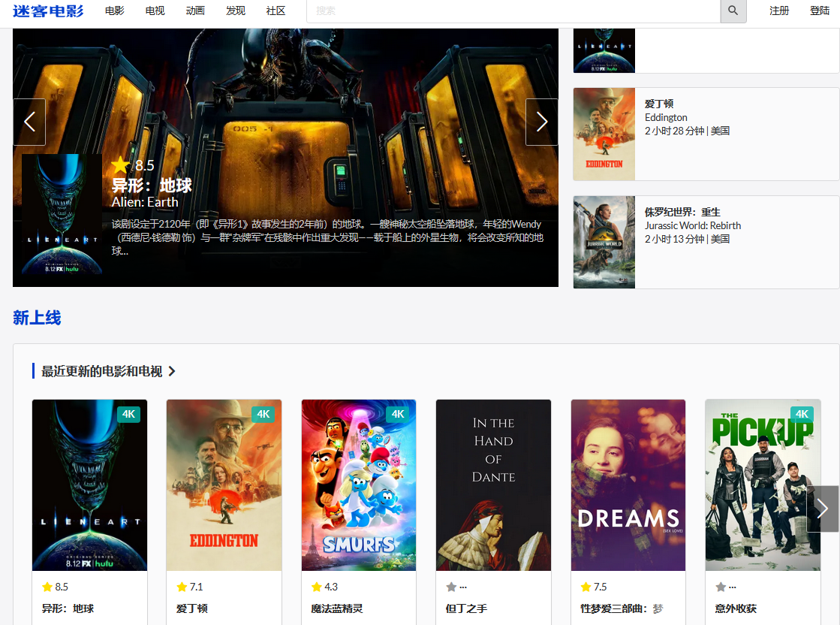Click Jurassic World: Rebirth English title
840x625 pixels.
pyautogui.click(x=693, y=225)
